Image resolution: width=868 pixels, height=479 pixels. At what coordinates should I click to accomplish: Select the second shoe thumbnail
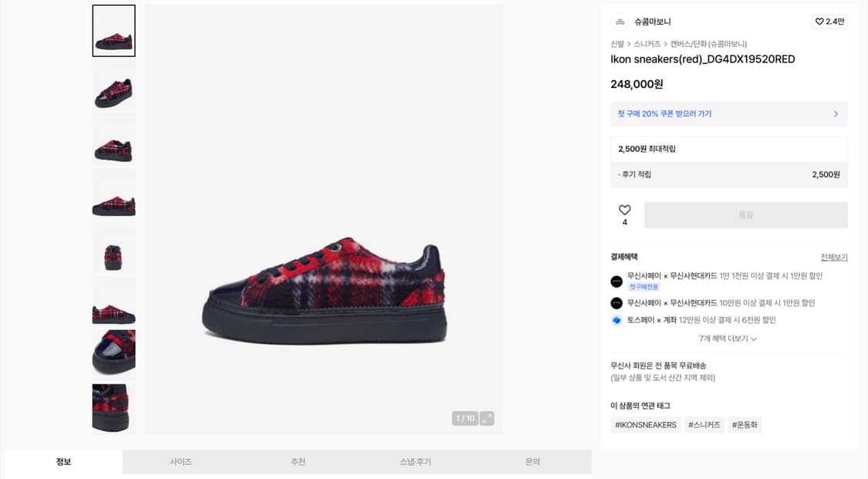113,85
